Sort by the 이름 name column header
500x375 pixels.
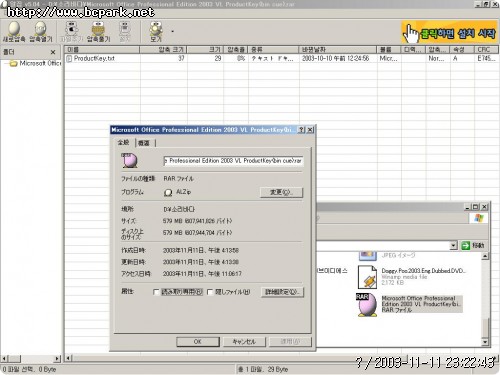tap(102, 50)
